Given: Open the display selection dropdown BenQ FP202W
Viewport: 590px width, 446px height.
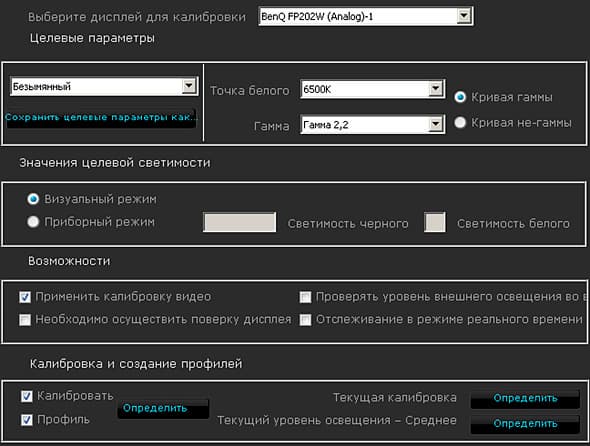Looking at the screenshot, I should (366, 16).
